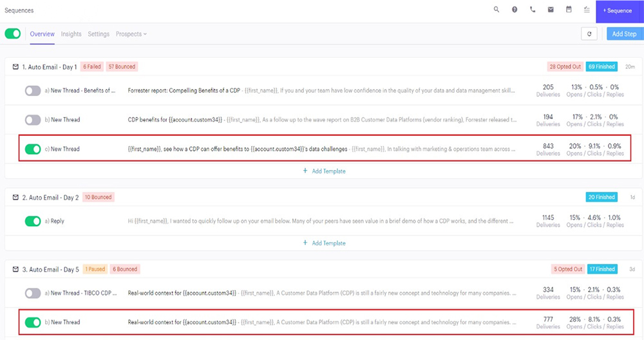Click the Add Step button
The width and height of the screenshot is (644, 340).
click(624, 34)
